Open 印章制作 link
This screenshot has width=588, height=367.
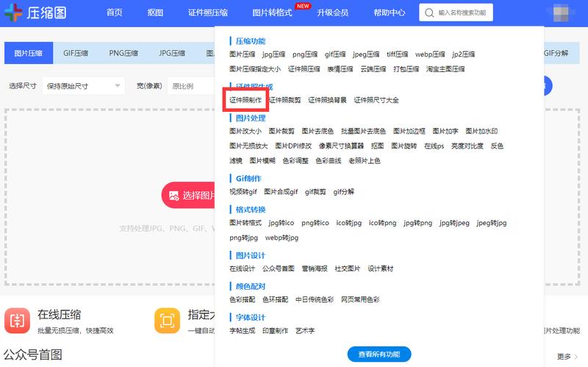tap(275, 331)
